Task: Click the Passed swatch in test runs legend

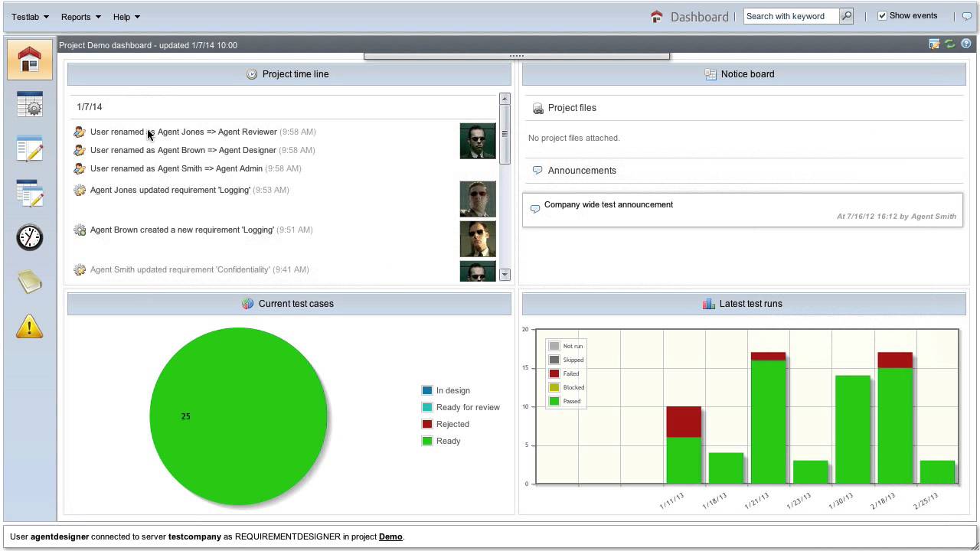Action: click(554, 401)
